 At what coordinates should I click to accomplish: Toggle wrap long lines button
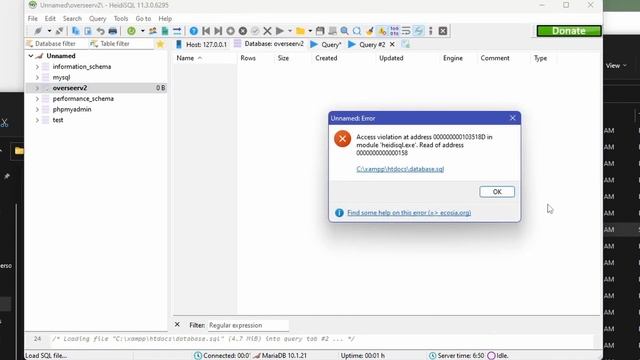pos(406,31)
